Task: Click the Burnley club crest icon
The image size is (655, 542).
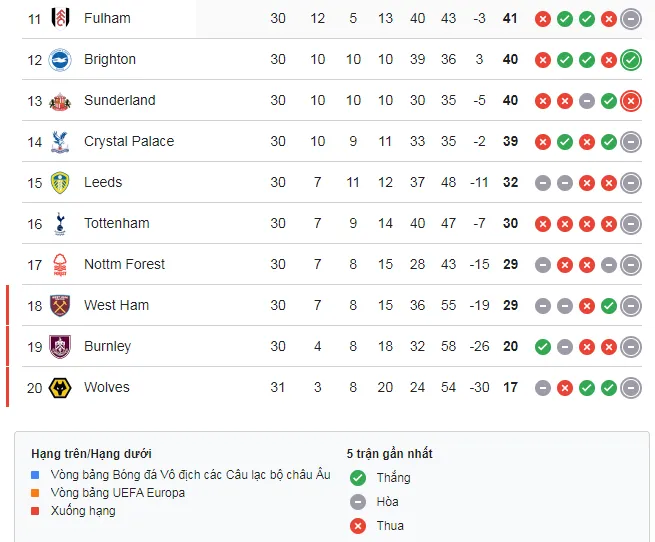Action: [x=60, y=346]
